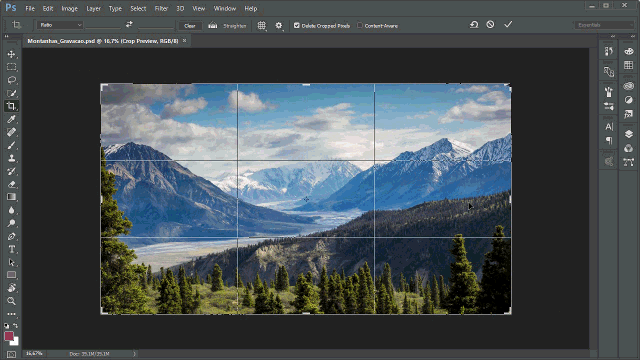Open the Character panel icon

pyautogui.click(x=609, y=127)
